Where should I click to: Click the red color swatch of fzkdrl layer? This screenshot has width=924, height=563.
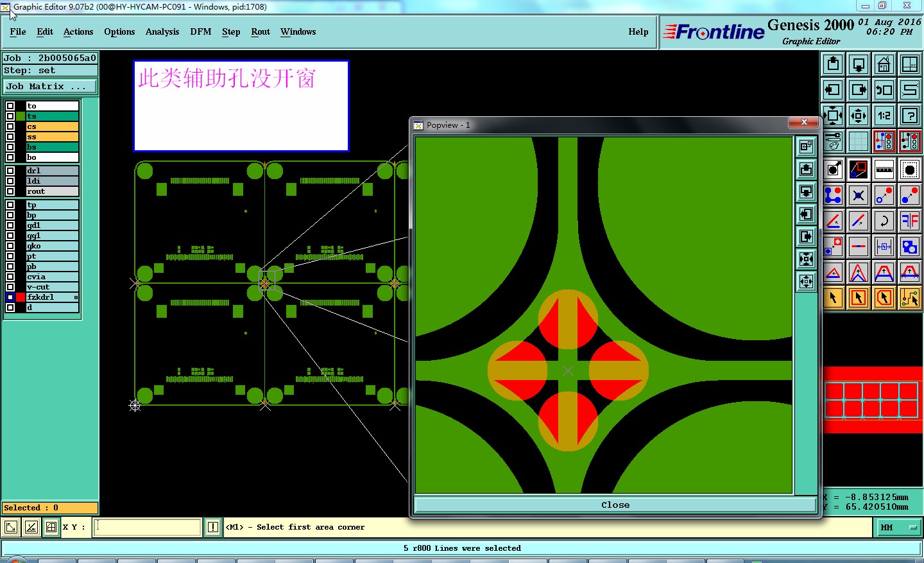(x=21, y=297)
